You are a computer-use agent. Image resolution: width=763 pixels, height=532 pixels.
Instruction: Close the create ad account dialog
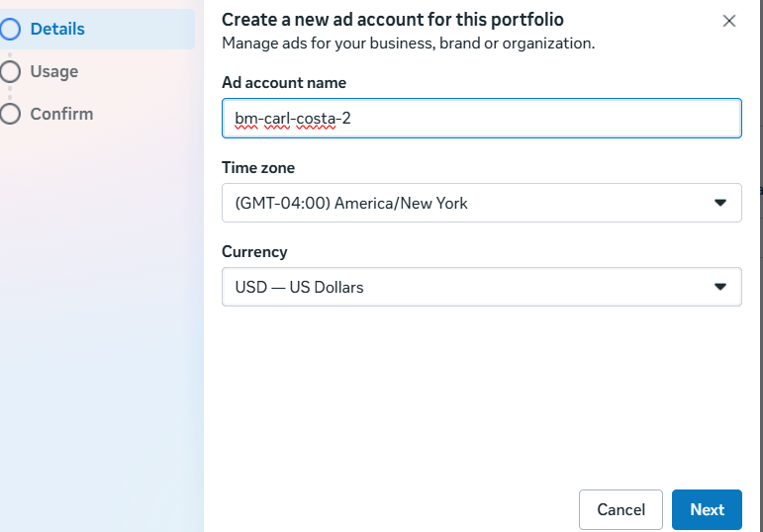(x=729, y=21)
